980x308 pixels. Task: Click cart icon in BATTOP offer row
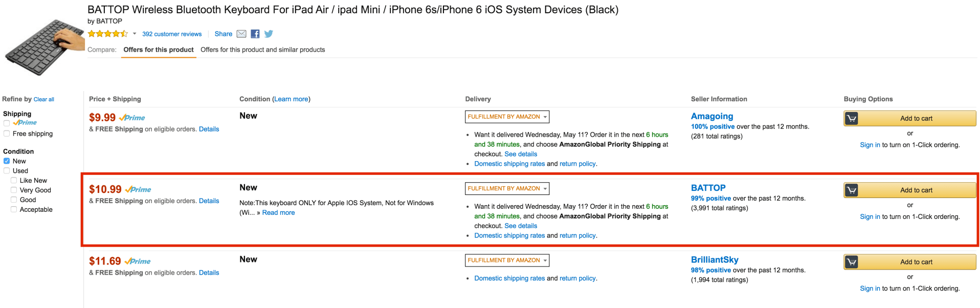click(852, 190)
